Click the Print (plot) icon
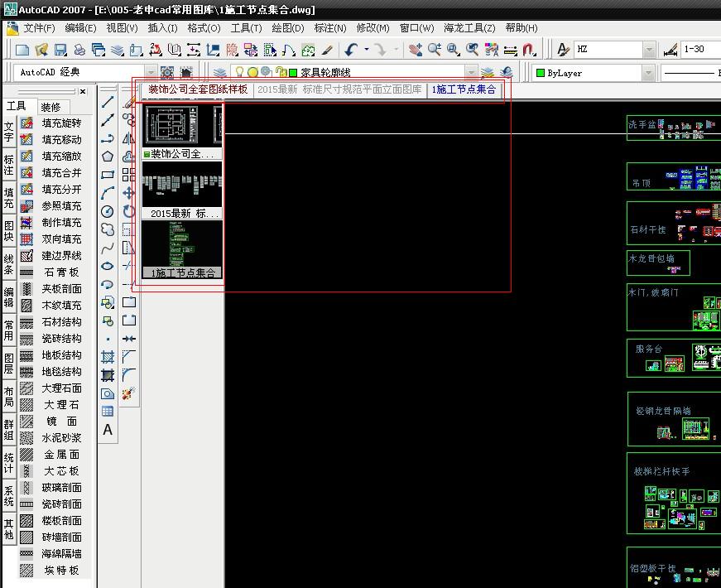The height and width of the screenshot is (588, 721). coord(79,49)
